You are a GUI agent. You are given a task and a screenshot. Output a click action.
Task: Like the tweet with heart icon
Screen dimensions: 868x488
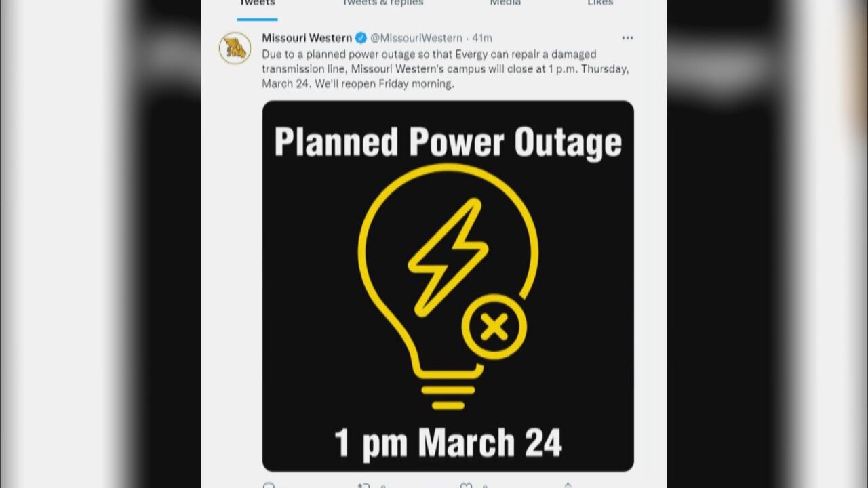[466, 485]
